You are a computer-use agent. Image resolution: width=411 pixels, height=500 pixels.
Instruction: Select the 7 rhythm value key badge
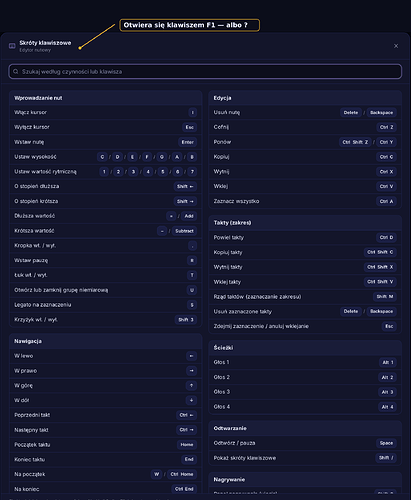192,172
